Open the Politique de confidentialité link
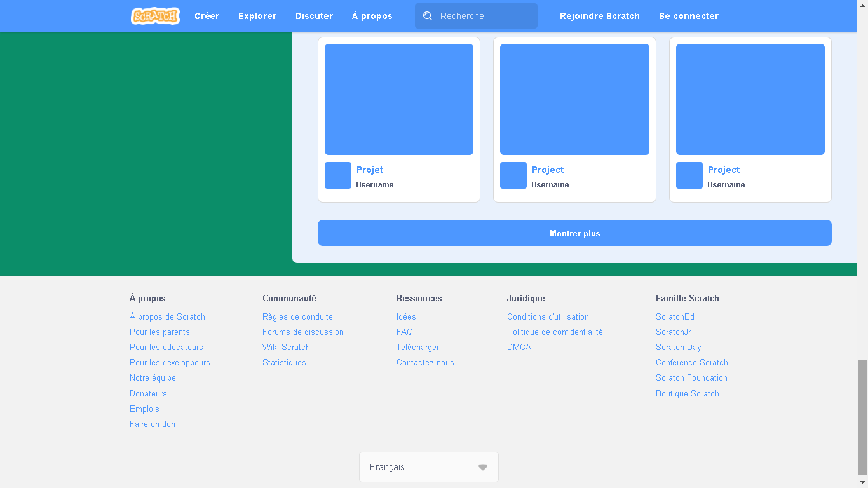 (554, 332)
